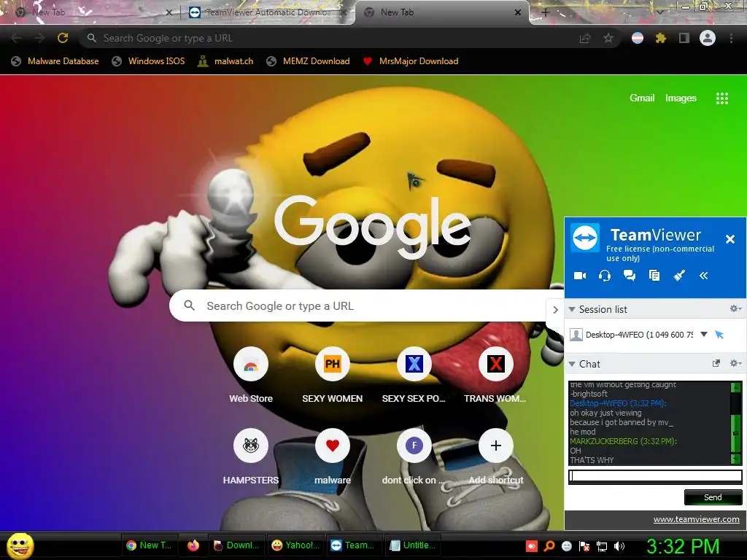Share this page from the address bar

(x=584, y=39)
